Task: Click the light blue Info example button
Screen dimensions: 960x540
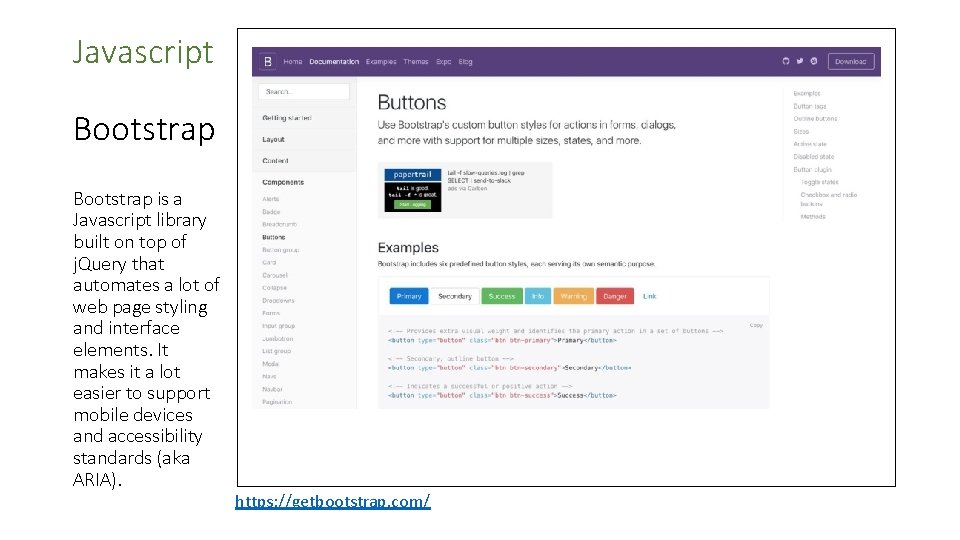Action: 538,296
